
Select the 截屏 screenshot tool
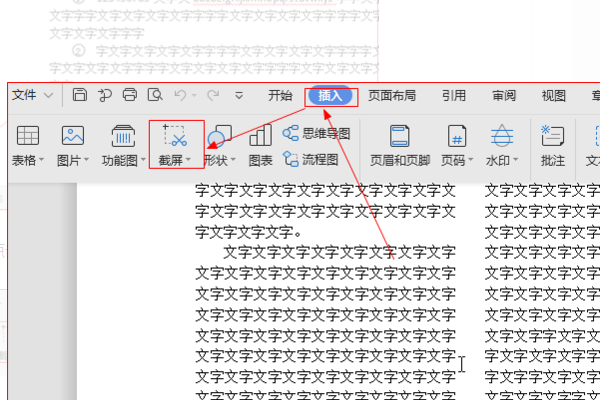coord(176,145)
